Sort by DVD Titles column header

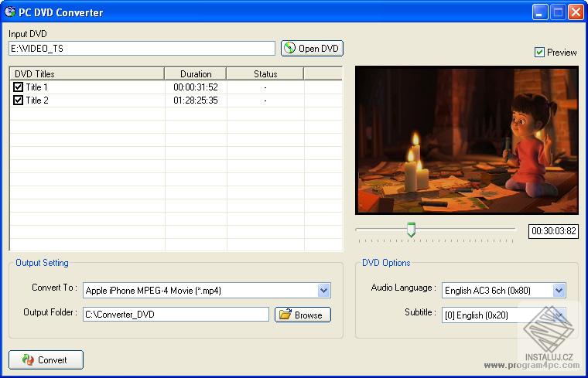pos(87,73)
